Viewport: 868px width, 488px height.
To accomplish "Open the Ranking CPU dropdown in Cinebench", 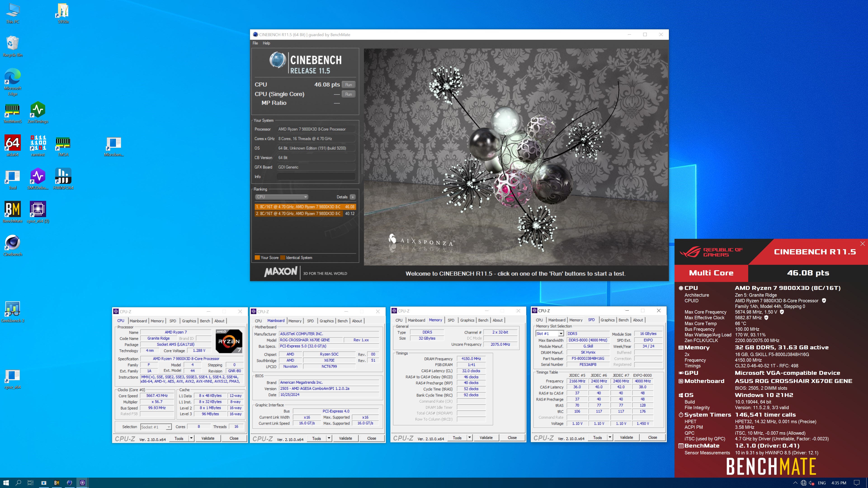I will click(x=281, y=197).
